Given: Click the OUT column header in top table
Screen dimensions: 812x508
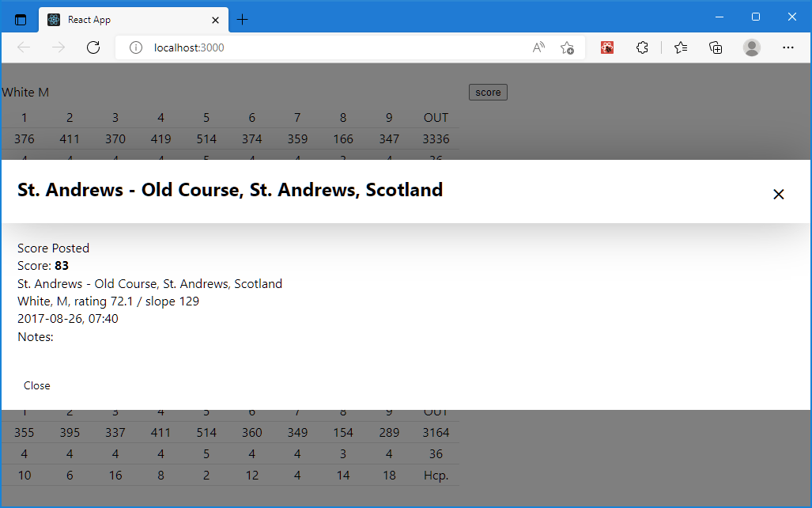Looking at the screenshot, I should 436,118.
